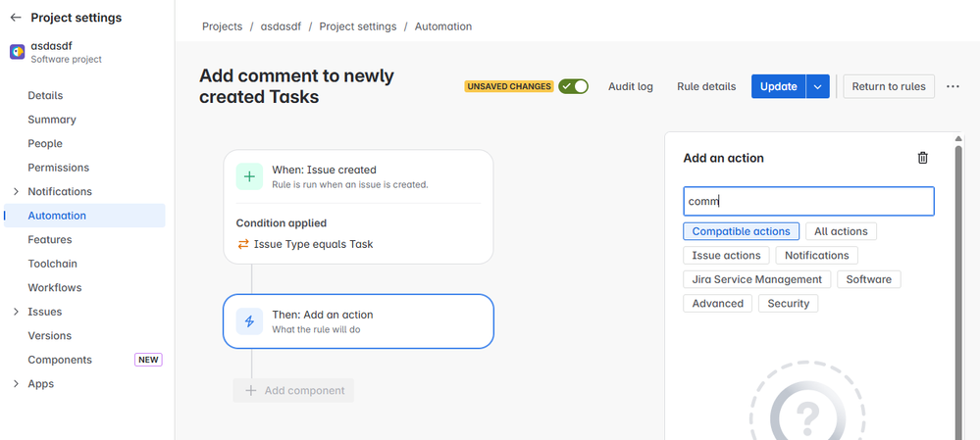980x440 pixels.
Task: Click the UNSAVED CHANGES badge
Action: point(509,86)
